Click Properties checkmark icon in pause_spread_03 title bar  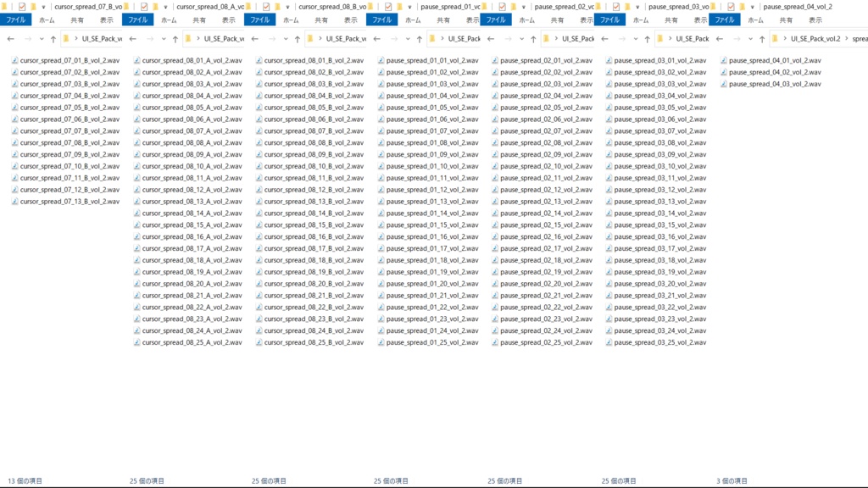(x=616, y=7)
